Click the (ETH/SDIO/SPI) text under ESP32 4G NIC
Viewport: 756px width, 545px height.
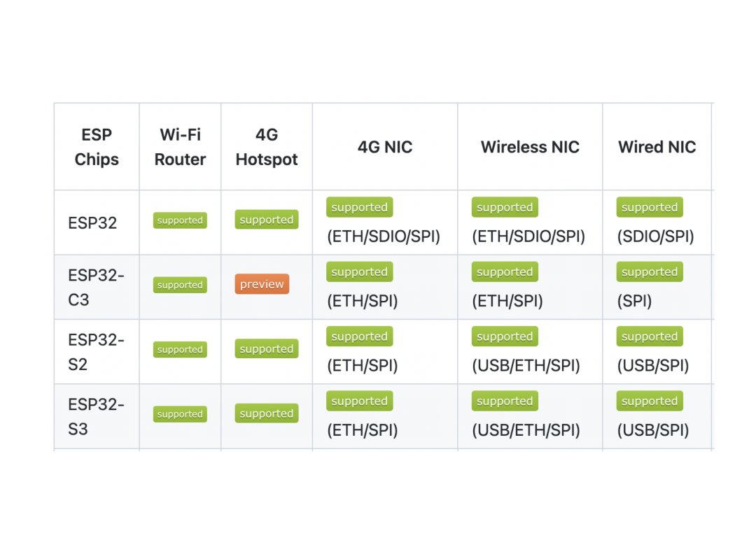[384, 236]
